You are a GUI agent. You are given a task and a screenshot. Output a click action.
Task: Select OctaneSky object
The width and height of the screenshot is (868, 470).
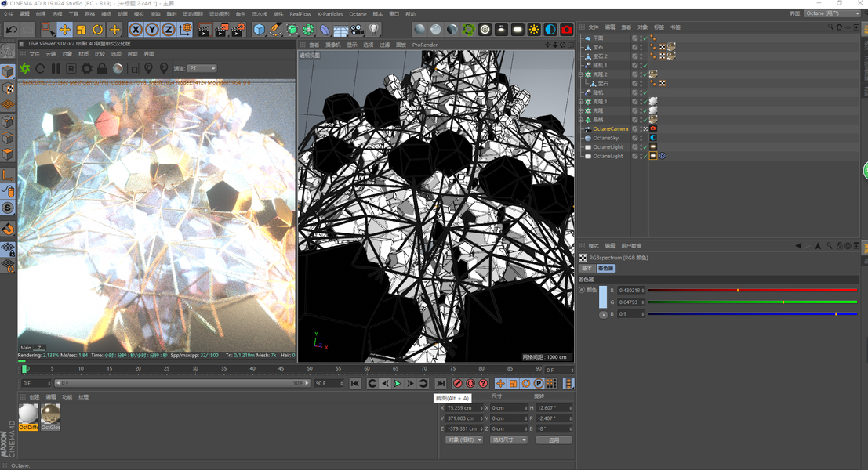point(605,138)
